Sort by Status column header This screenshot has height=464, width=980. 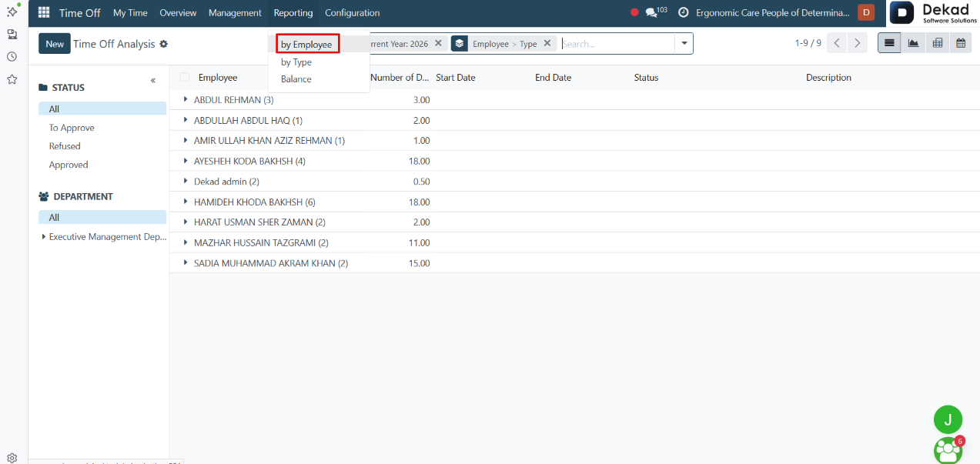coord(647,78)
